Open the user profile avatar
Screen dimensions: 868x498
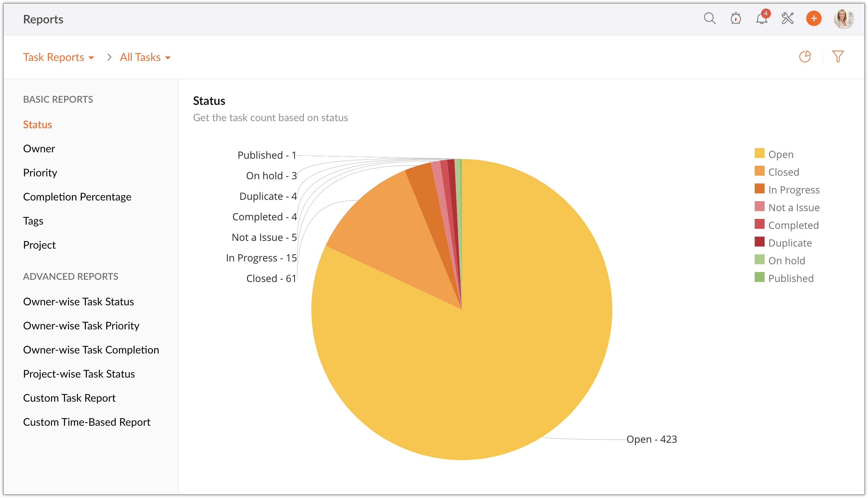point(844,19)
